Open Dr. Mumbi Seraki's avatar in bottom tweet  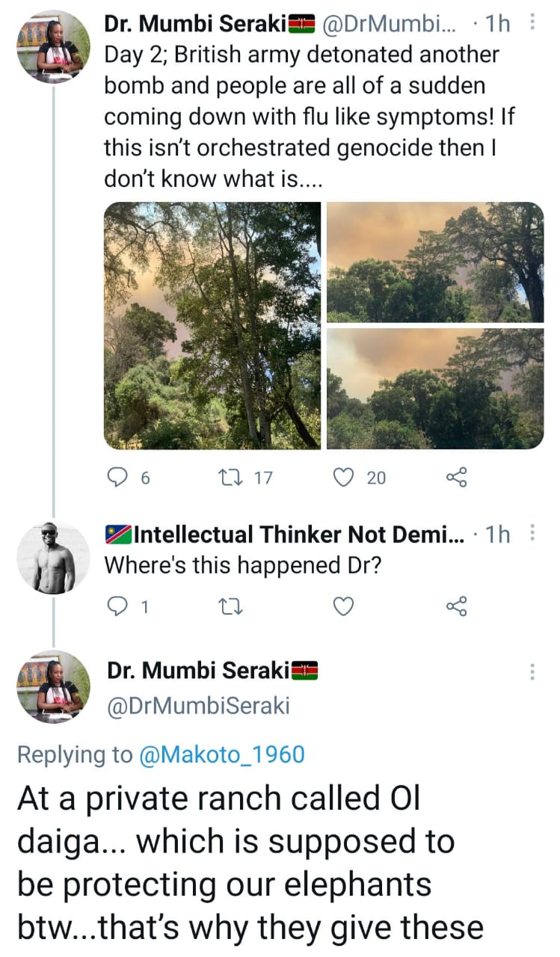[53, 686]
